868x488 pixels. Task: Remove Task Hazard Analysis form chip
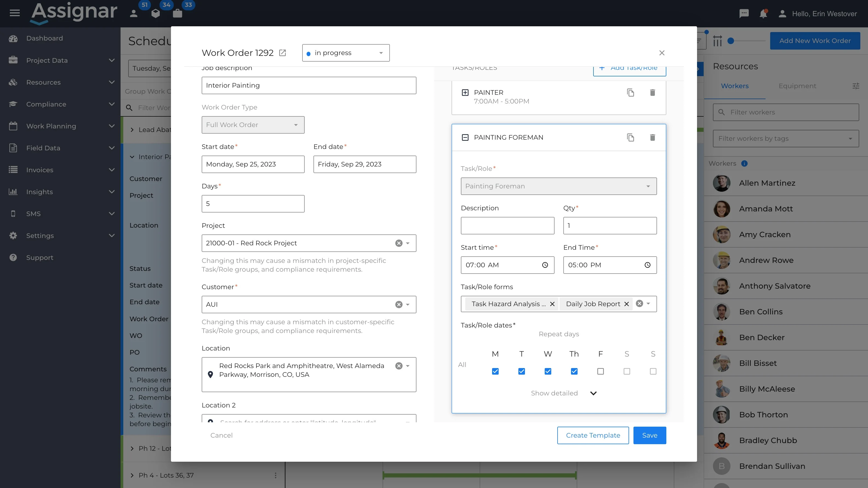(x=552, y=304)
